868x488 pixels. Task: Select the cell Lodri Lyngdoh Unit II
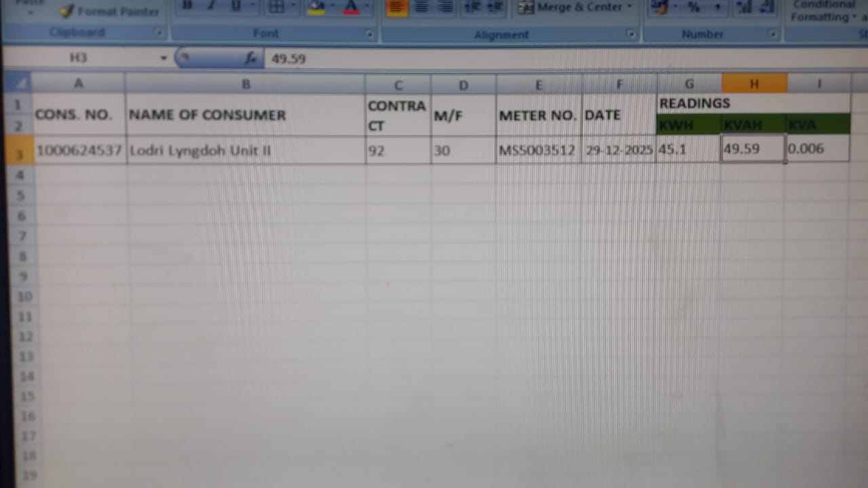click(245, 150)
